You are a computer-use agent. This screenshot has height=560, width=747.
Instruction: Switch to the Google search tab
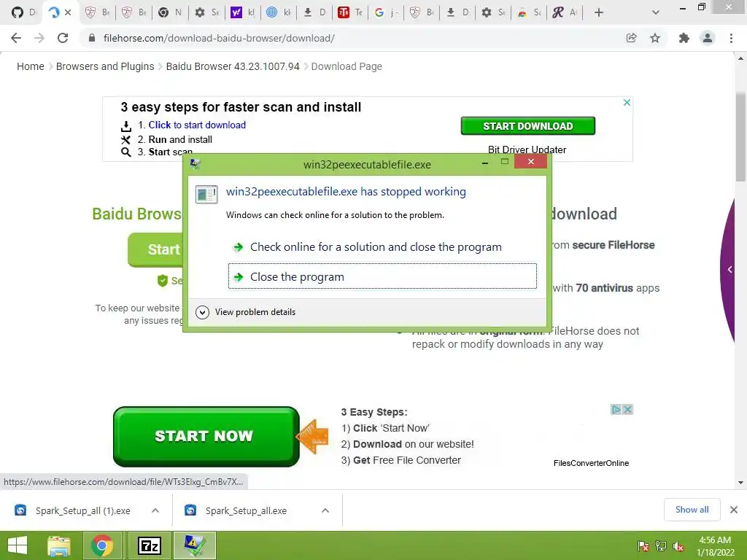[x=385, y=12]
